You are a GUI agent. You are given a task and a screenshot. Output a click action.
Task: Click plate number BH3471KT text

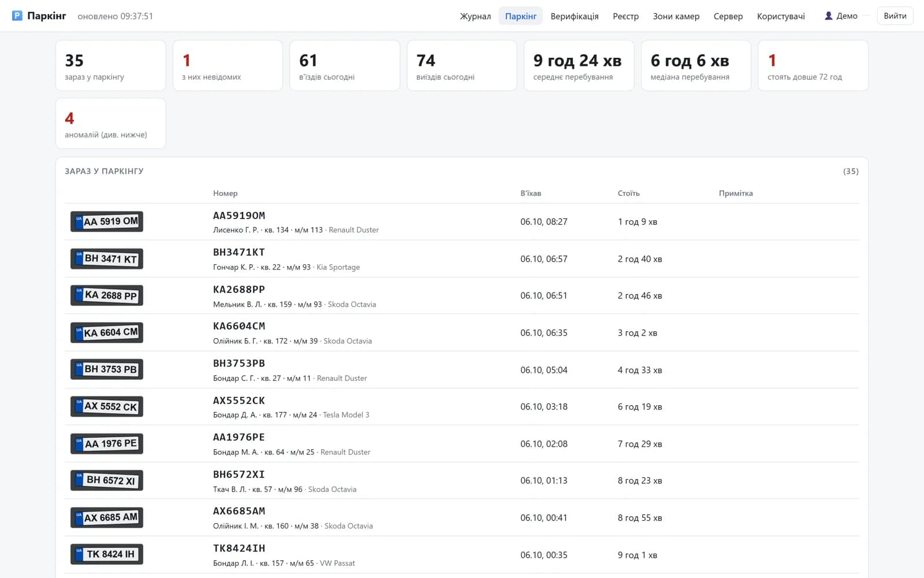[x=239, y=253]
